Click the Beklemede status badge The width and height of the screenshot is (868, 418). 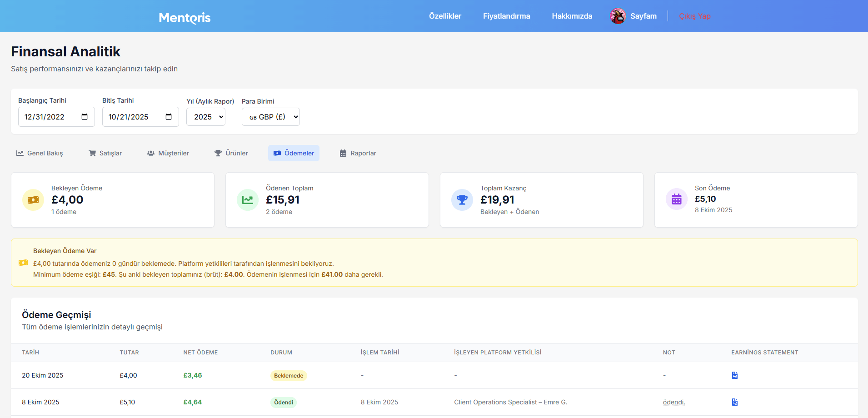click(289, 376)
